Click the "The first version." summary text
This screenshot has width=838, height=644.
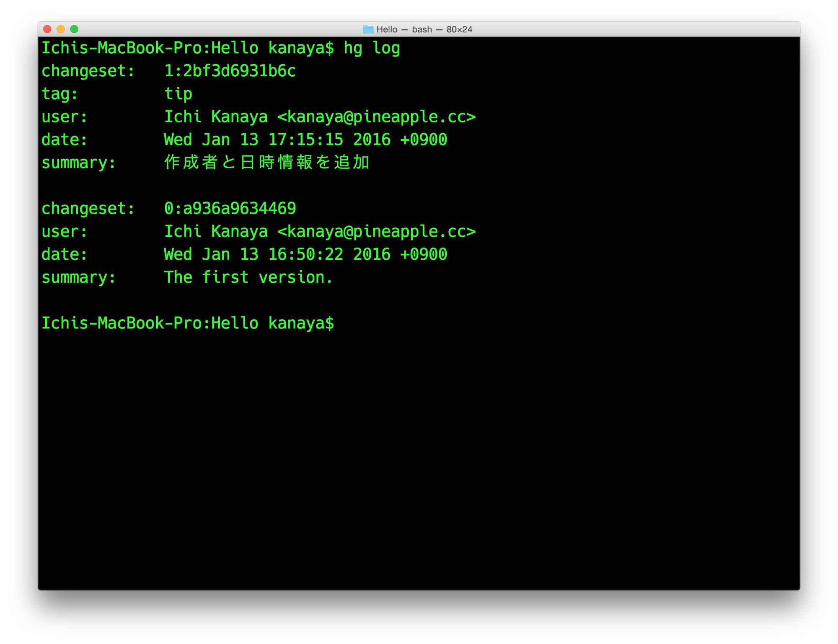pos(248,277)
